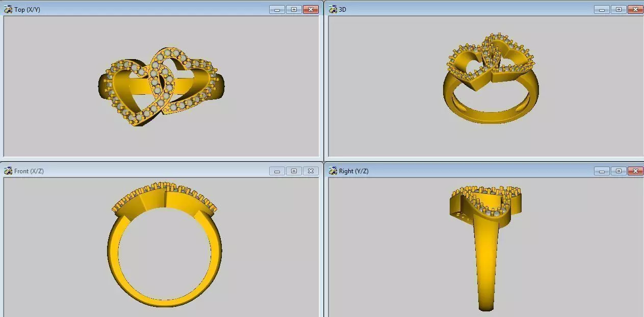The height and width of the screenshot is (317, 644).
Task: Maximize the Top (X/Y) viewport
Action: pyautogui.click(x=294, y=10)
